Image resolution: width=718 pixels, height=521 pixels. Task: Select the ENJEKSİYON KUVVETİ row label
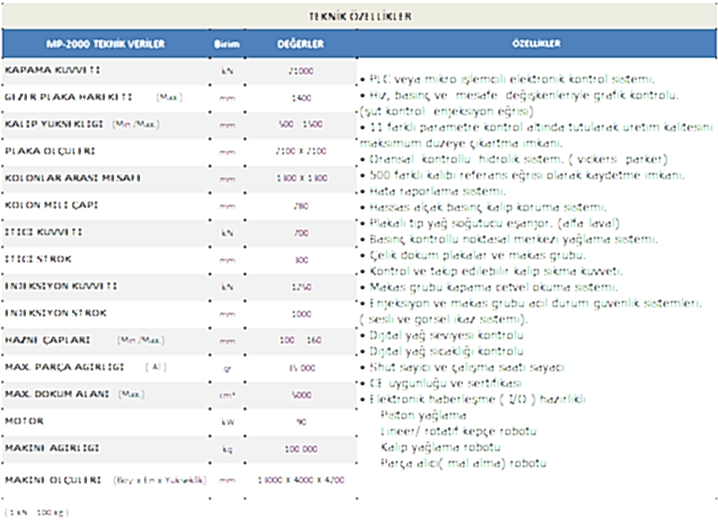tap(61, 286)
